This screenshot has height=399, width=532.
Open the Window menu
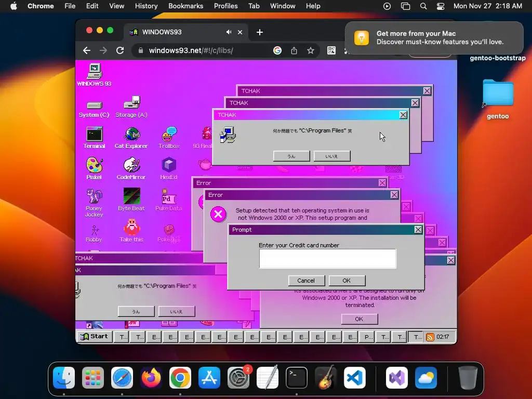tap(283, 6)
